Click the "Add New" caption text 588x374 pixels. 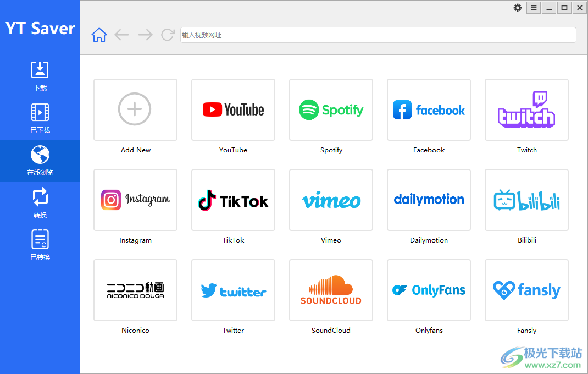(135, 150)
